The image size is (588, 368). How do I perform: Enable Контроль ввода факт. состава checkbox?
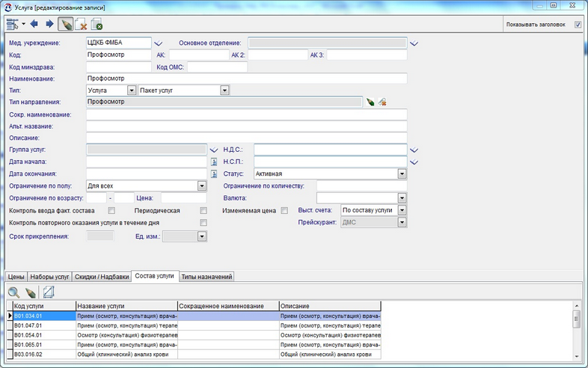111,211
